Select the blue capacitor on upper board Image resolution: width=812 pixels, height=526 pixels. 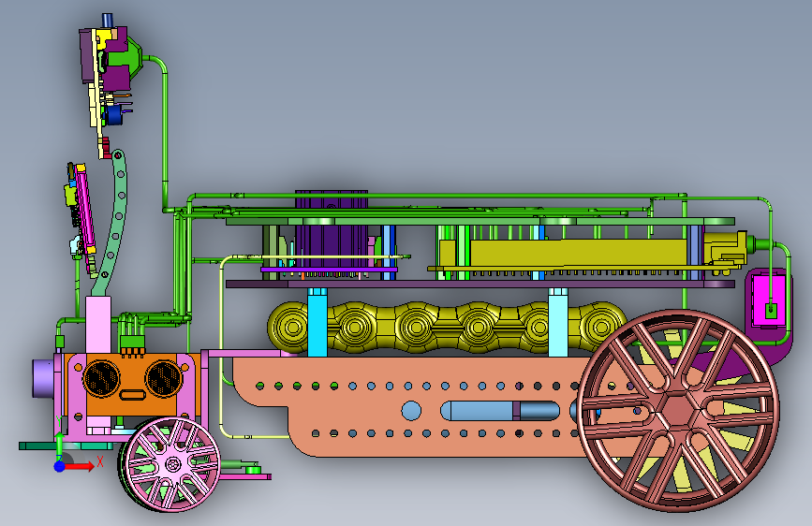[x=114, y=115]
